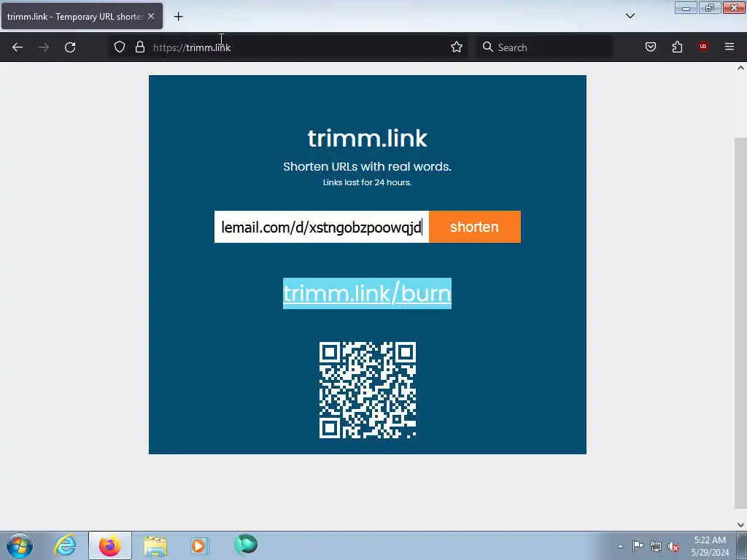Open the Save to Pocket icon
Image resolution: width=747 pixels, height=560 pixels.
(x=651, y=47)
